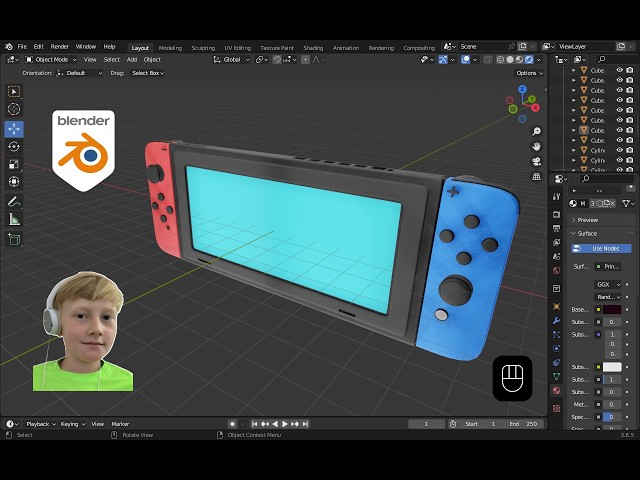Open the pivot point dropdown
This screenshot has width=640, height=480.
tap(262, 60)
